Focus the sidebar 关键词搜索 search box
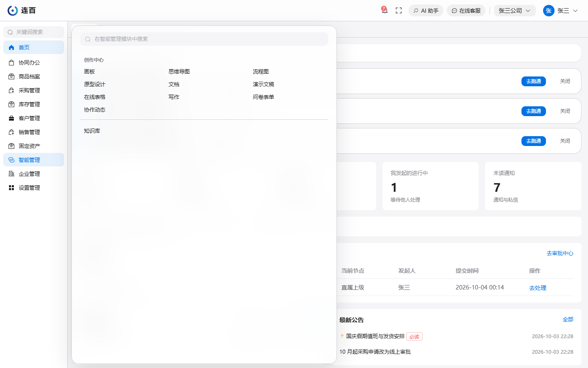Viewport: 588px width, 368px height. coord(33,32)
